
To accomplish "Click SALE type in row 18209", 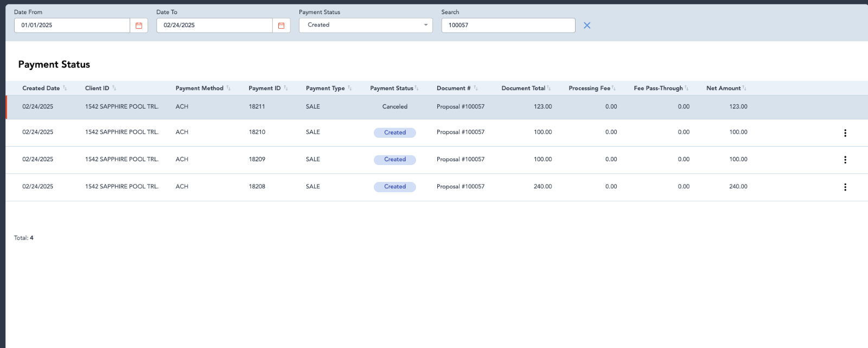I will click(x=313, y=160).
